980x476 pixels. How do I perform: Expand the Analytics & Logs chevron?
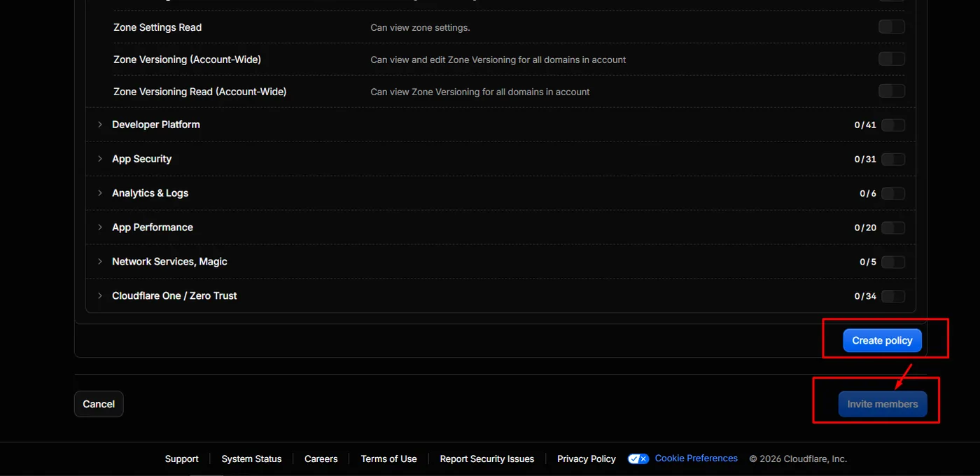coord(100,193)
